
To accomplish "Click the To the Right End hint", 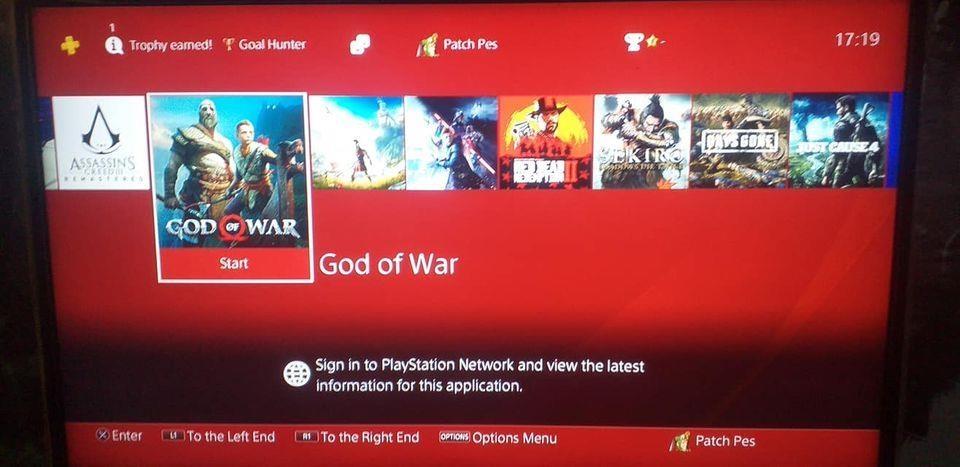I will click(357, 438).
